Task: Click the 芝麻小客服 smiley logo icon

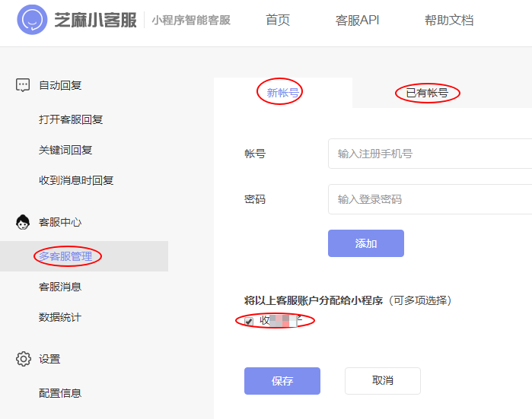Action: click(32, 20)
